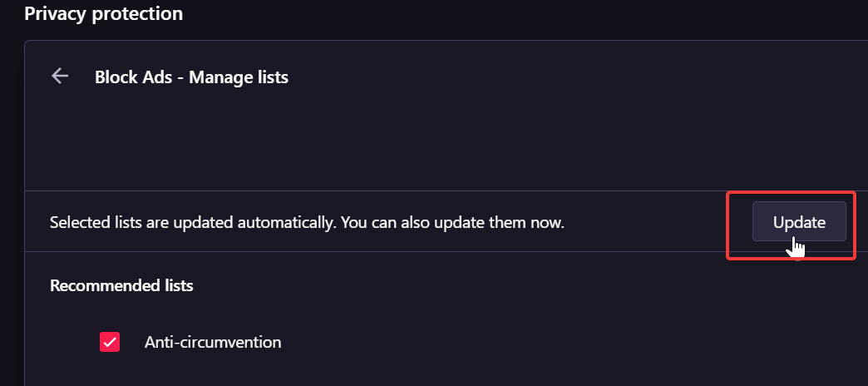The height and width of the screenshot is (386, 868).
Task: Click the Privacy protection heading
Action: pos(104,14)
